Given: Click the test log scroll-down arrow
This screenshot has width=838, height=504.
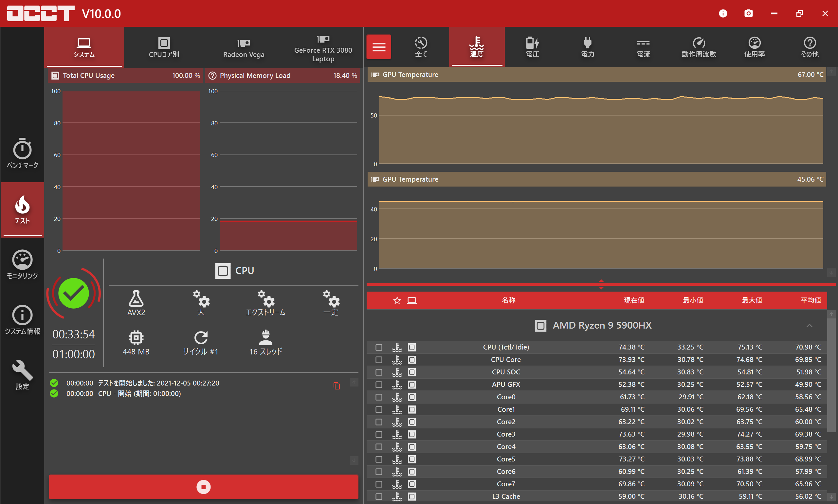Looking at the screenshot, I should pos(354,460).
